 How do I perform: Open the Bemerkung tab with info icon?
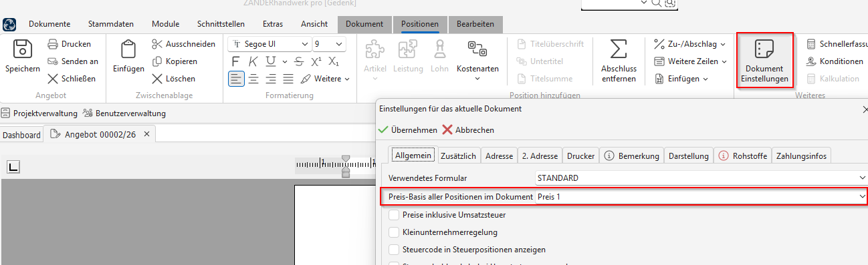tap(632, 156)
